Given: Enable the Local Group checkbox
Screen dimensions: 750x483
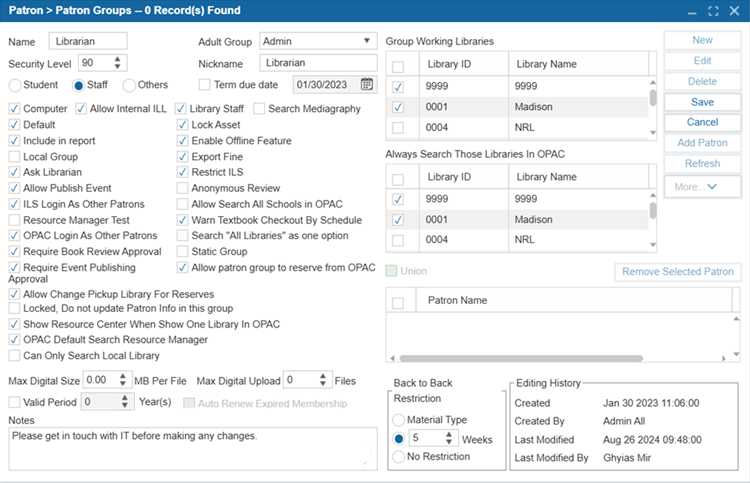Looking at the screenshot, I should pyautogui.click(x=14, y=157).
